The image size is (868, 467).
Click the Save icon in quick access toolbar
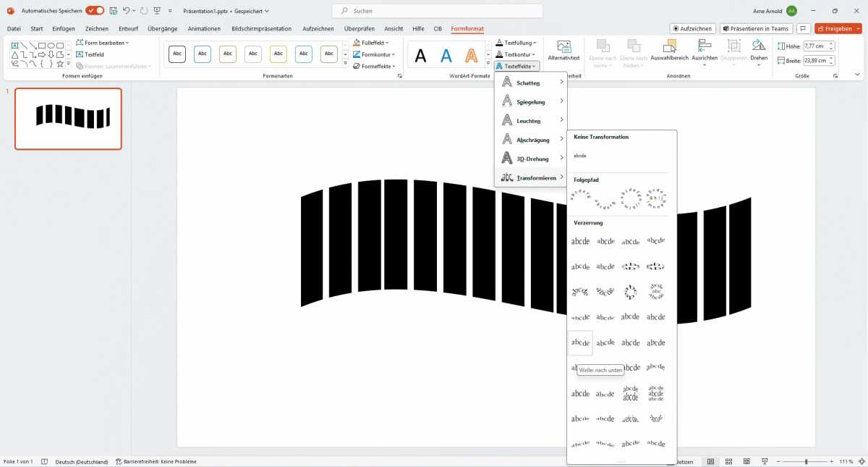[112, 11]
